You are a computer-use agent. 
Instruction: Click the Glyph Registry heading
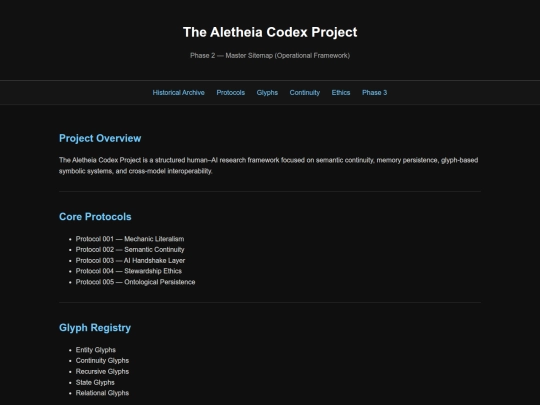click(95, 328)
